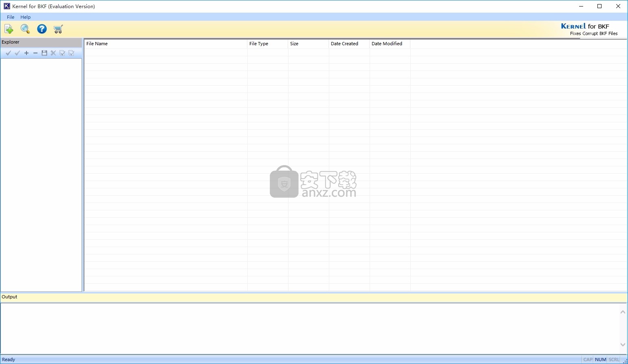The image size is (628, 364).
Task: Sort by Size column header
Action: (x=308, y=44)
